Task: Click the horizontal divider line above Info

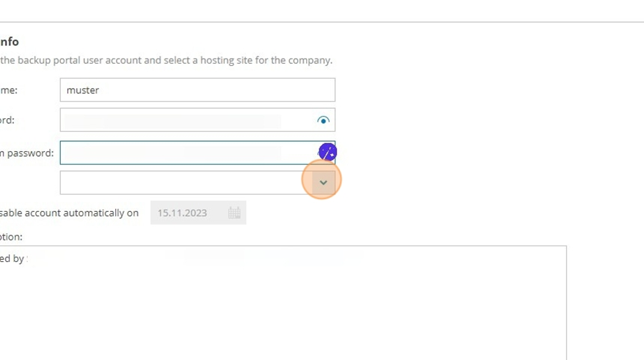Action: coord(322,21)
